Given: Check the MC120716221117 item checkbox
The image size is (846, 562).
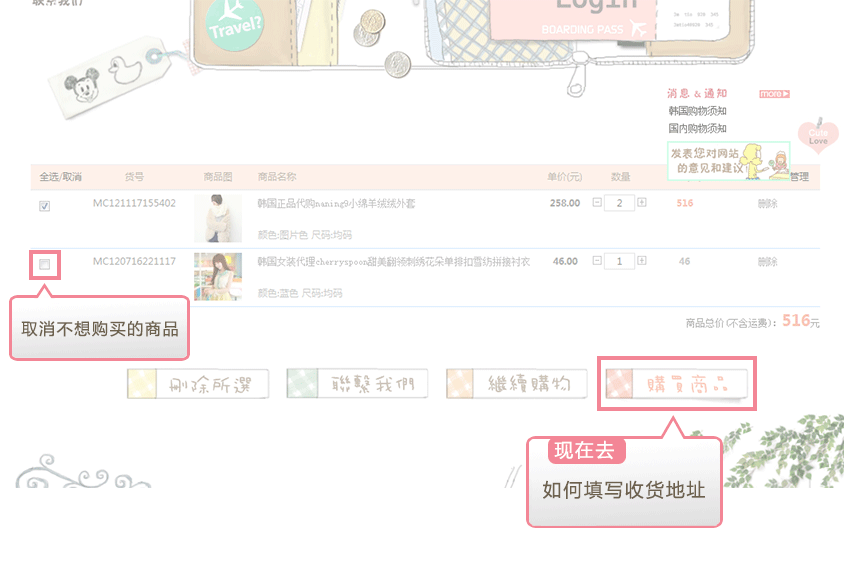Looking at the screenshot, I should [44, 264].
